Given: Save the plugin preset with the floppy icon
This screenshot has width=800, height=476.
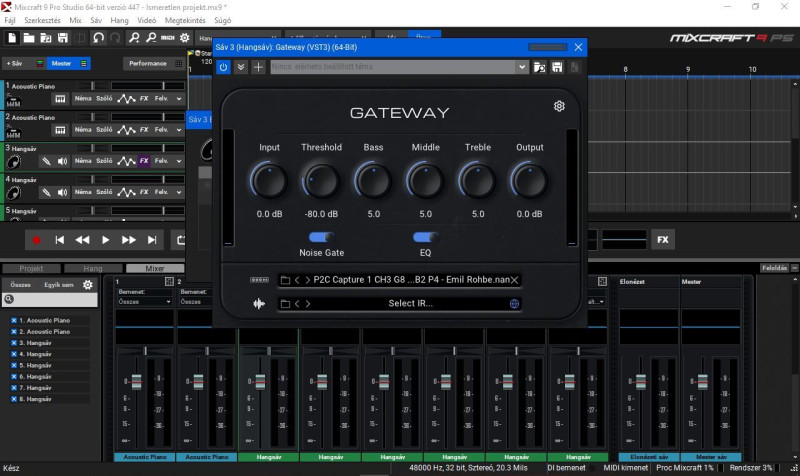Looking at the screenshot, I should tap(557, 67).
